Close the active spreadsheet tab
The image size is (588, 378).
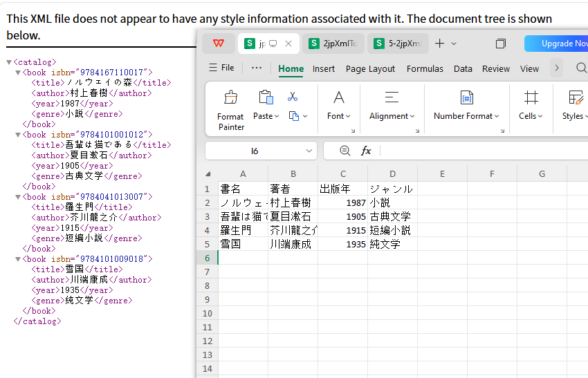pos(288,44)
